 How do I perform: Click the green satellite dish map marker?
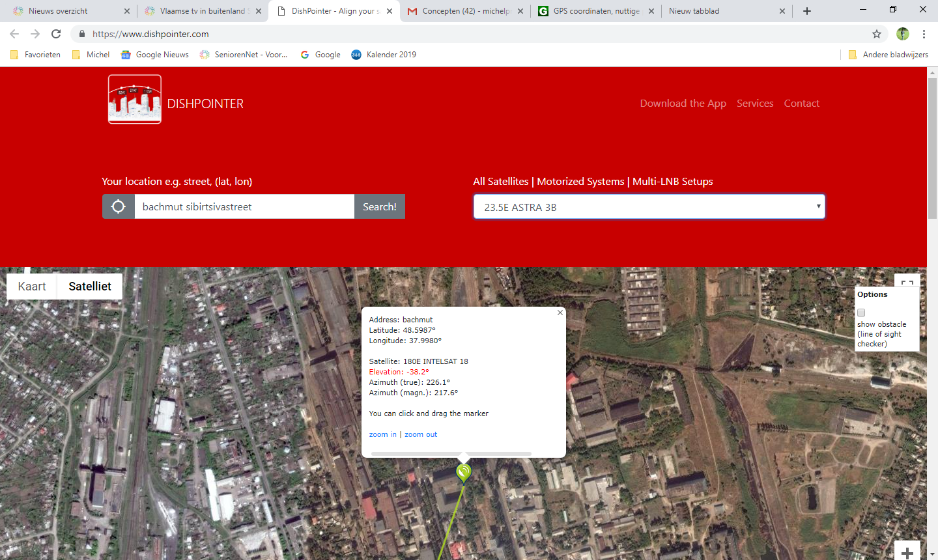463,472
